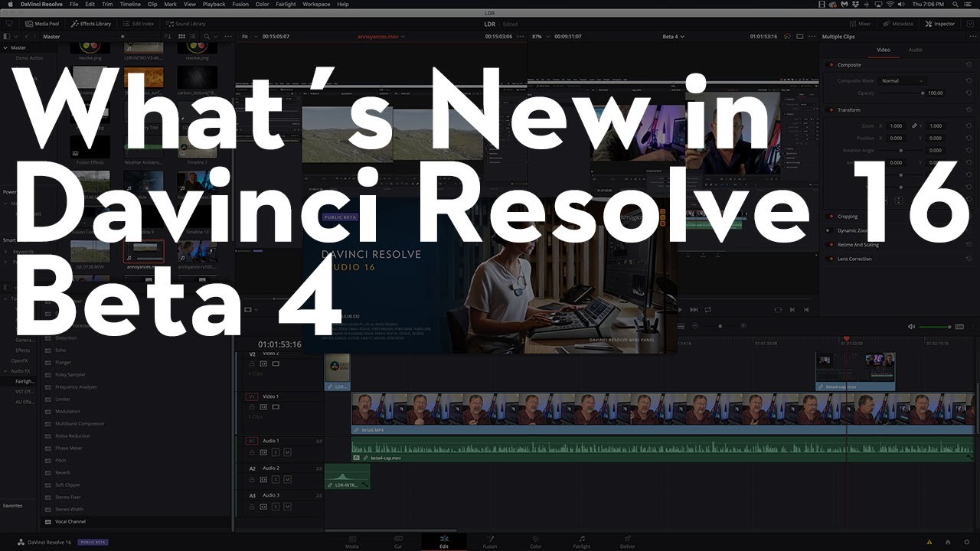
Task: Lock the Video 1 track
Action: click(x=250, y=408)
